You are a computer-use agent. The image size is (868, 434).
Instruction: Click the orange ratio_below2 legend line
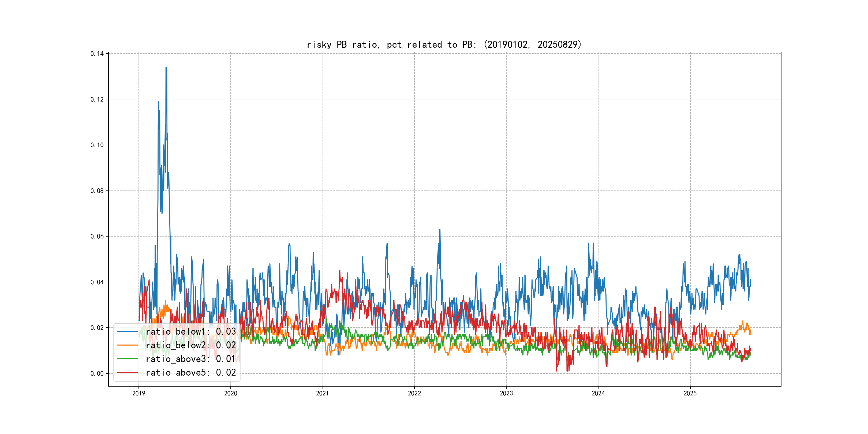[x=127, y=345]
